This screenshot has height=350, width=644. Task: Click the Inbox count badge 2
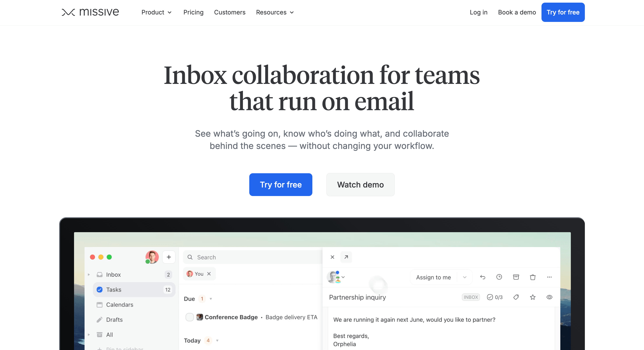point(168,274)
